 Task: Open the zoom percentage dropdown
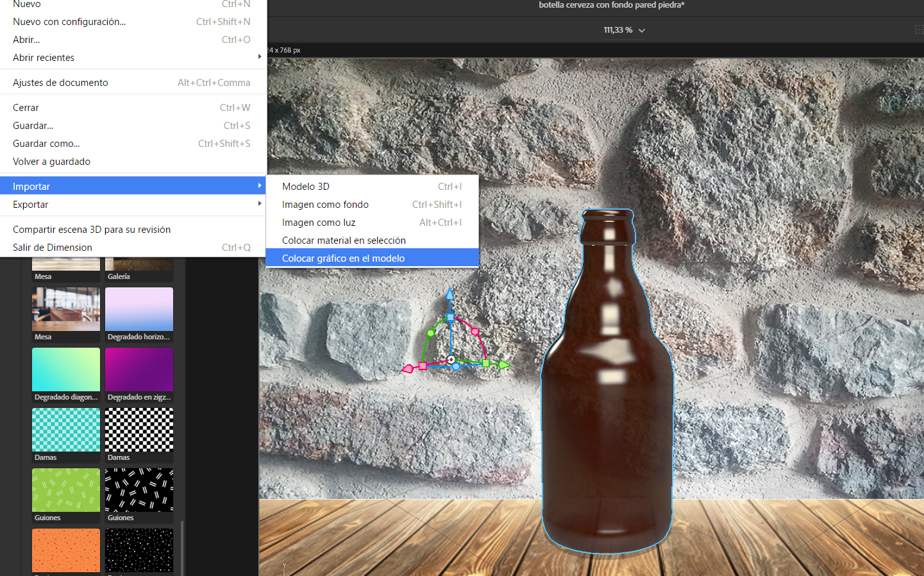tap(641, 30)
